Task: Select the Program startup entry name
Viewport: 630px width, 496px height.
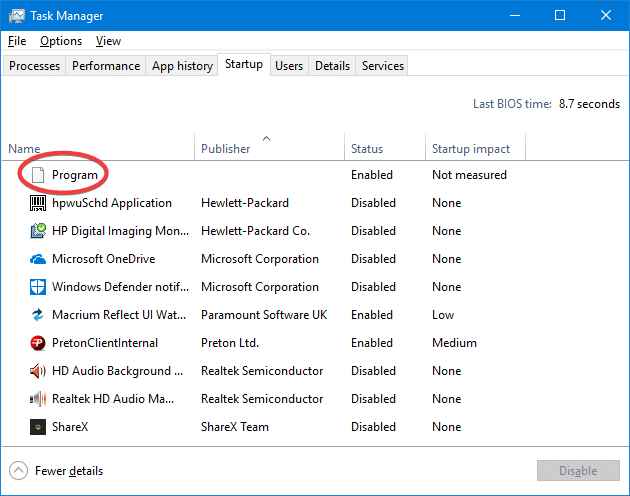Action: coord(75,175)
